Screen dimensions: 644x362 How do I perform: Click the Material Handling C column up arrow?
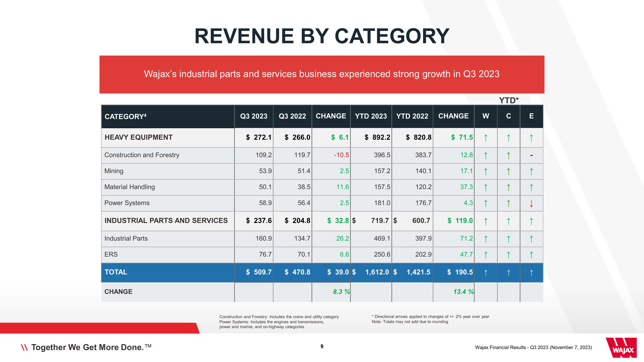[508, 188]
